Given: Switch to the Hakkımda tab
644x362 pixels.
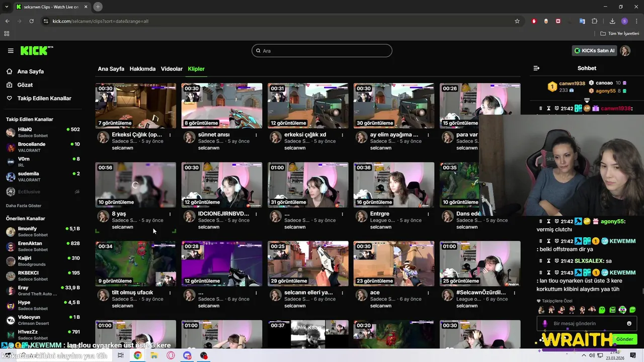Looking at the screenshot, I should pyautogui.click(x=142, y=69).
